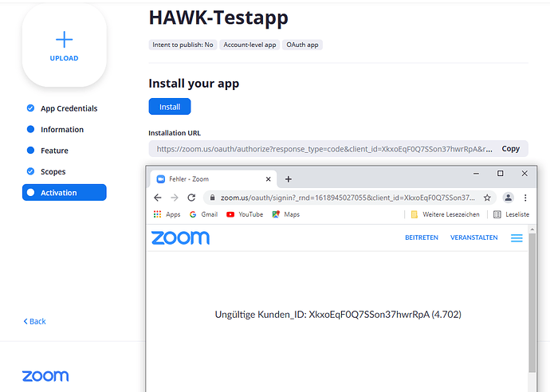Open the Scopes step

pos(46,171)
